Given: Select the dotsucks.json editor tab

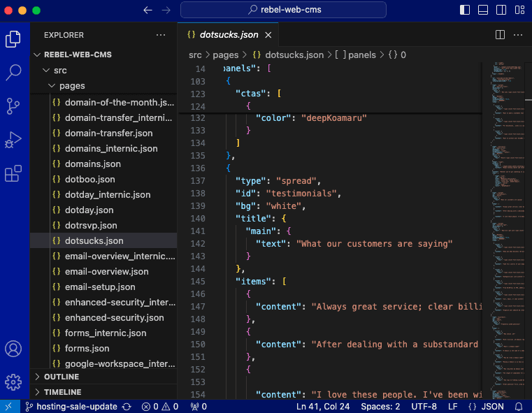Looking at the screenshot, I should tap(228, 34).
